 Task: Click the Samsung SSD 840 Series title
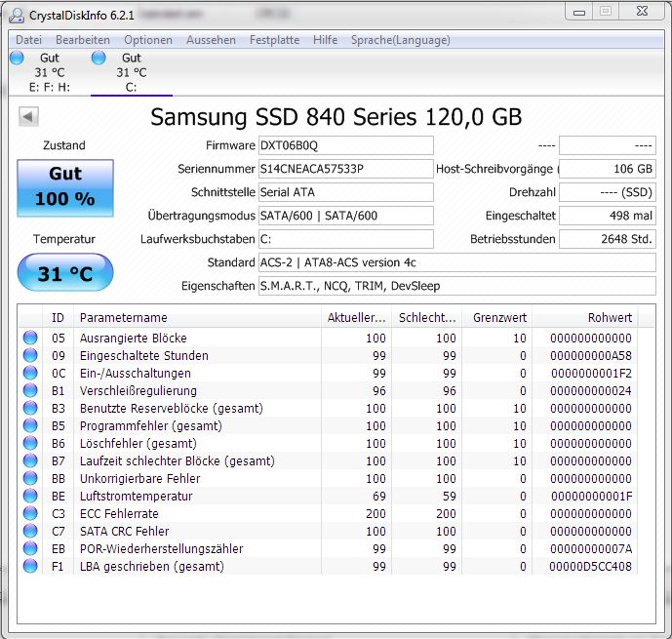[x=336, y=116]
